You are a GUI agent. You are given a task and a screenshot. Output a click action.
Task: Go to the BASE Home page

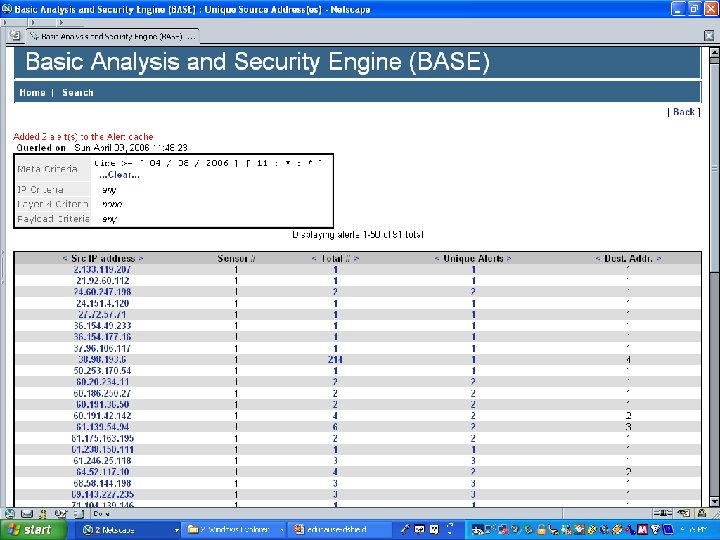click(32, 92)
